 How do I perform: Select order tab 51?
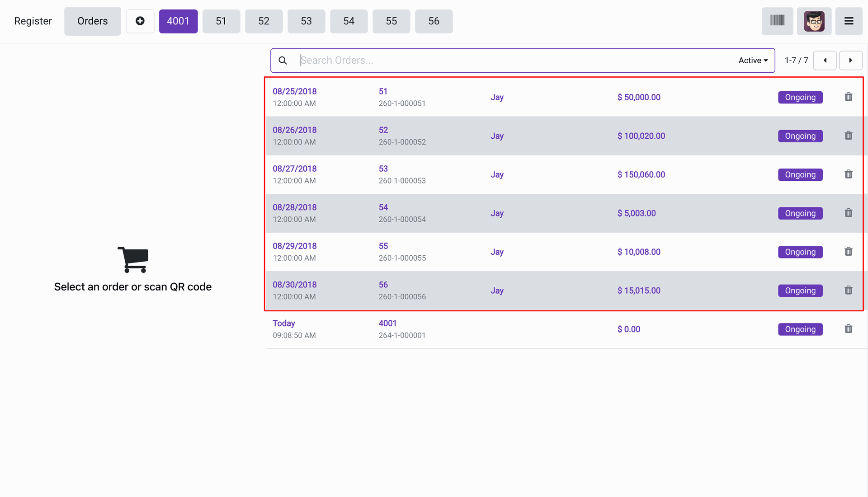(221, 21)
